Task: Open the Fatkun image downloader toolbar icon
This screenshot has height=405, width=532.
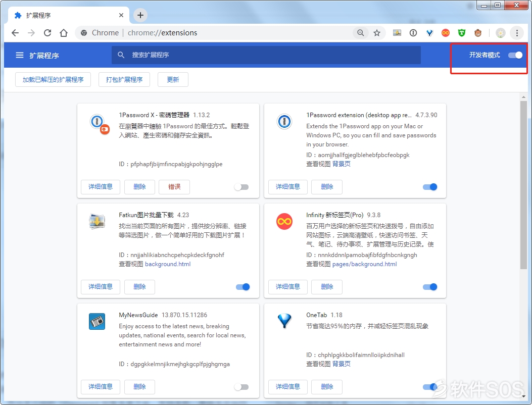Action: [397, 33]
